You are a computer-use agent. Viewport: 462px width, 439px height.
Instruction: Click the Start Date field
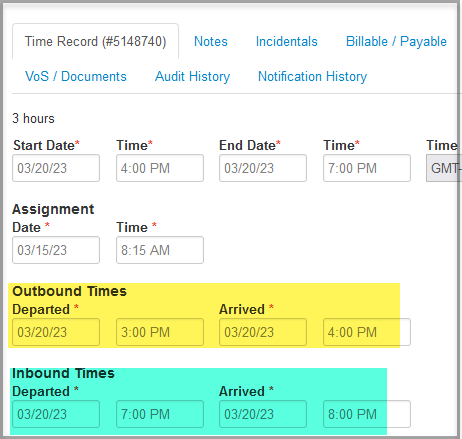[x=56, y=168]
